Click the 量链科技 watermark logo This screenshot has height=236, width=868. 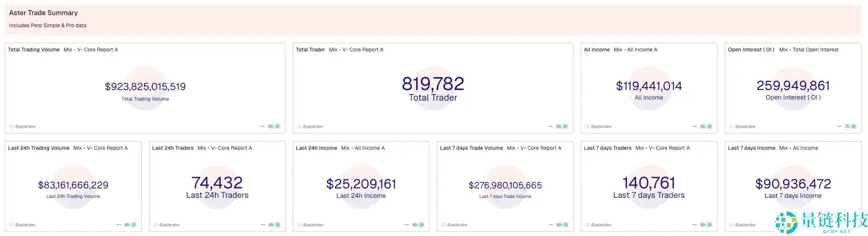coord(821,222)
